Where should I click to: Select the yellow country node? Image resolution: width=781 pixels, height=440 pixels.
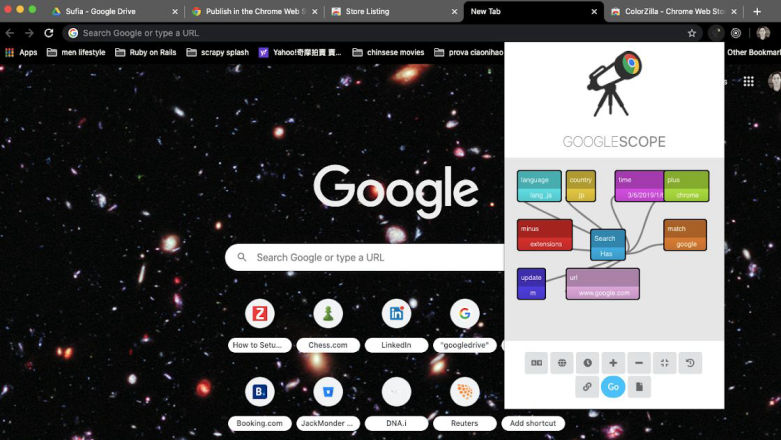click(581, 186)
